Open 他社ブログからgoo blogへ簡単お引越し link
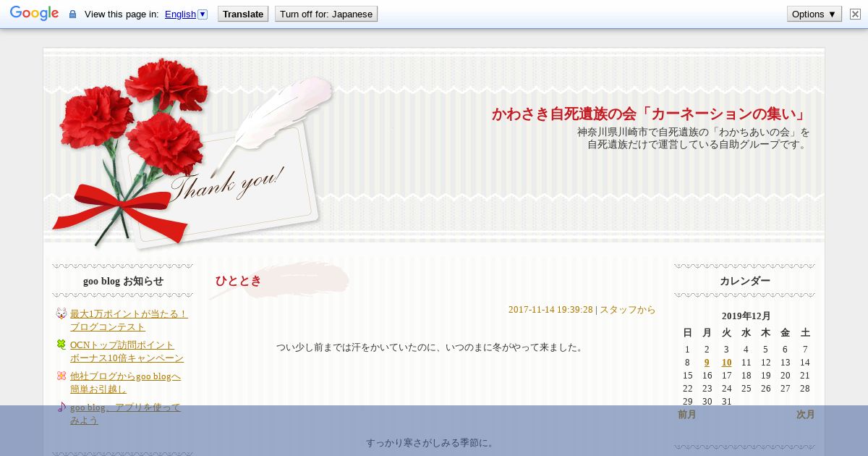Image resolution: width=868 pixels, height=456 pixels. click(125, 382)
